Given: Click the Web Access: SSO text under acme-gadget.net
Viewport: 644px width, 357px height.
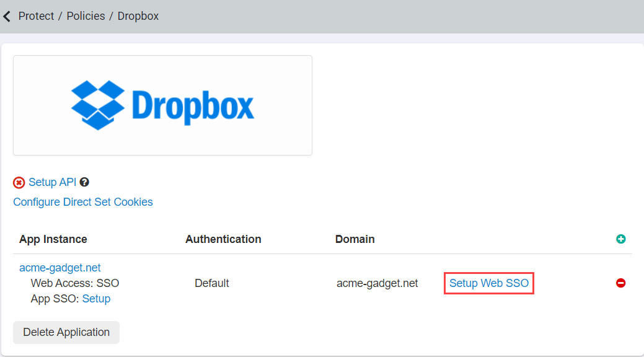Looking at the screenshot, I should coord(74,283).
